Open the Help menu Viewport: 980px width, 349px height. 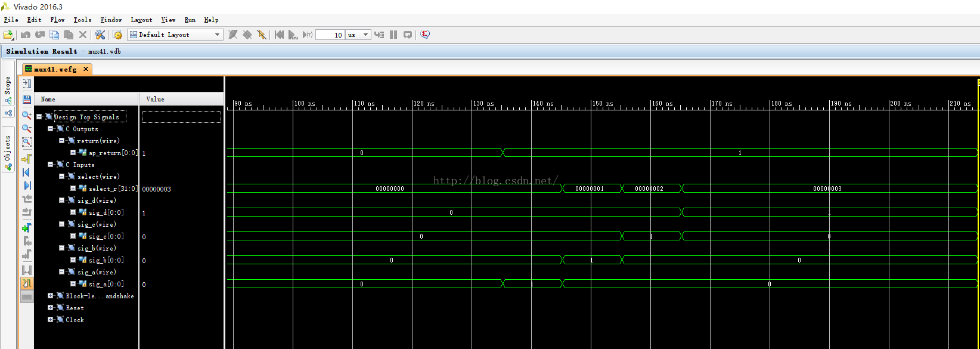(x=211, y=20)
